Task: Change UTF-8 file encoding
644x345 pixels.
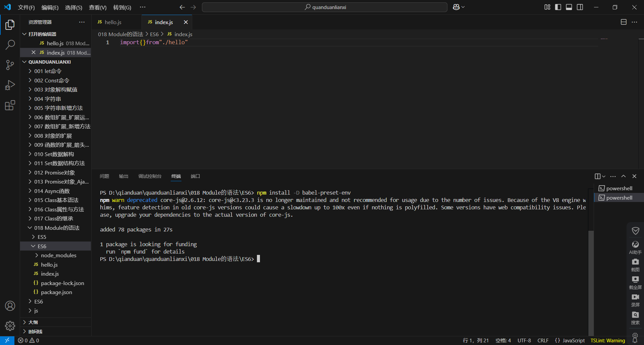Action: [524, 340]
